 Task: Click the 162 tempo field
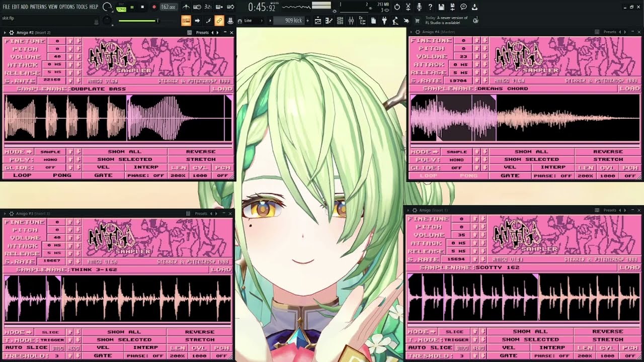point(168,7)
